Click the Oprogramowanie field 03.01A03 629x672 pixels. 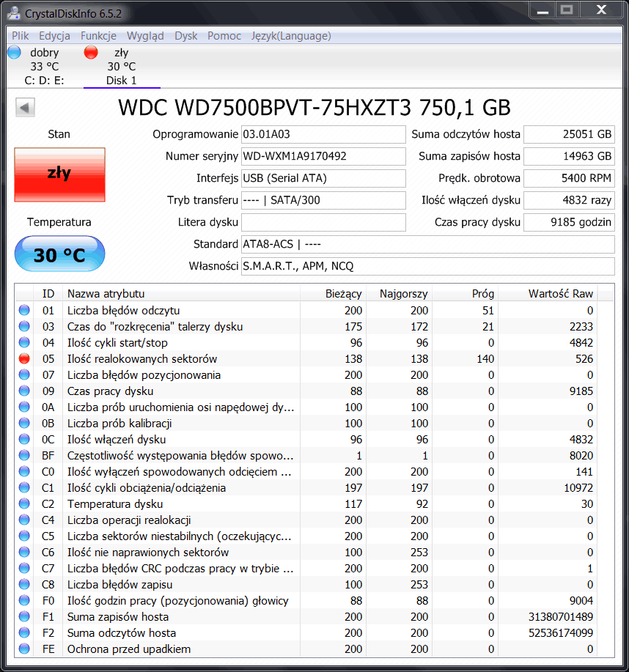tap(323, 135)
